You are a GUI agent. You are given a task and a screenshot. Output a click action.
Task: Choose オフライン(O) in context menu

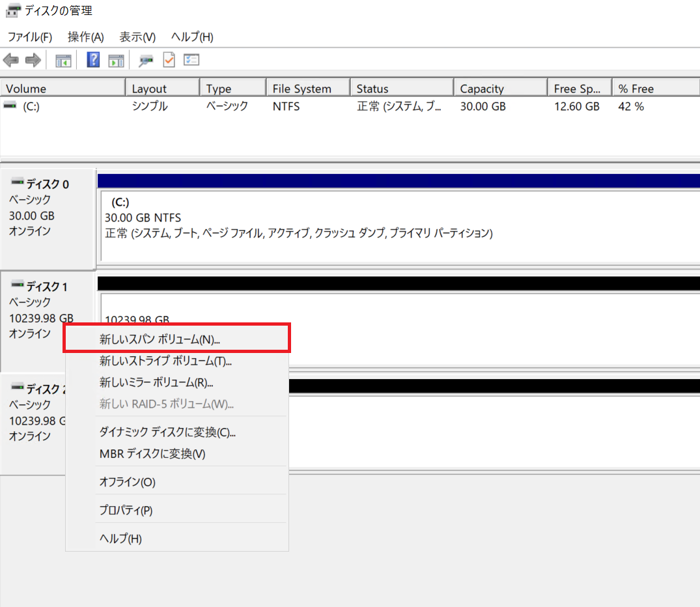[176, 482]
